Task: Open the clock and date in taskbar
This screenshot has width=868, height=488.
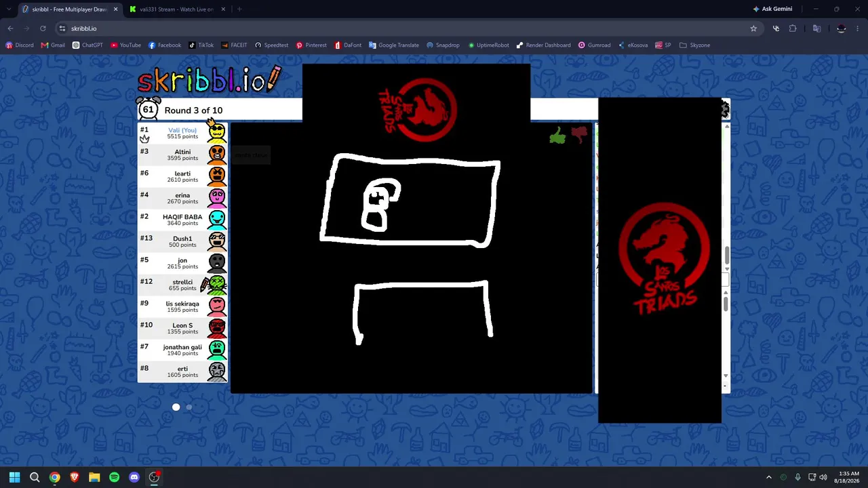Action: [848, 477]
